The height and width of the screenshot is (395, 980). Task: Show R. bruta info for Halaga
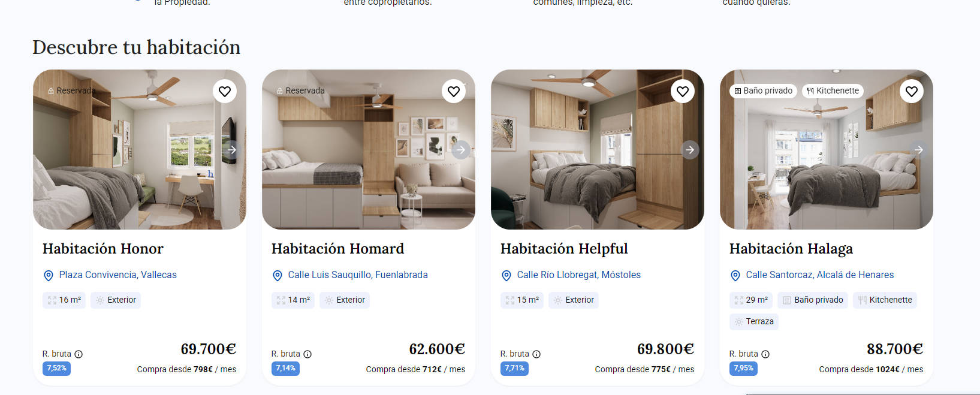click(765, 354)
